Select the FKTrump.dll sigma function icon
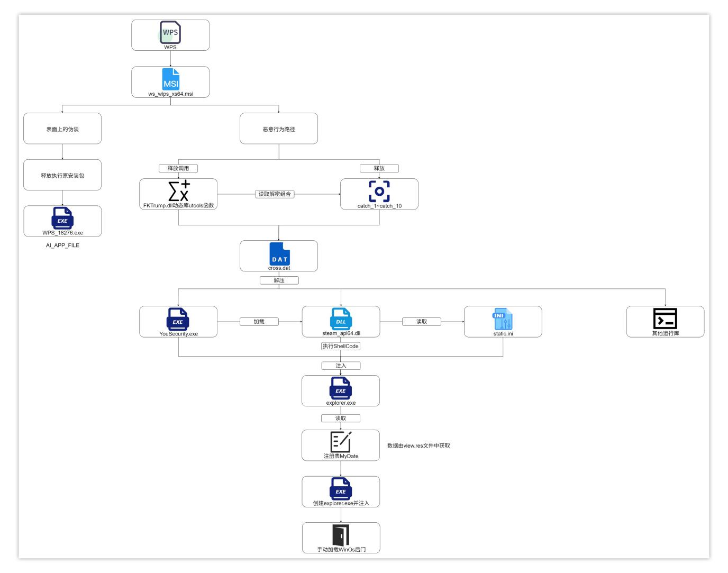Viewport: 728px width, 573px height. pyautogui.click(x=178, y=191)
